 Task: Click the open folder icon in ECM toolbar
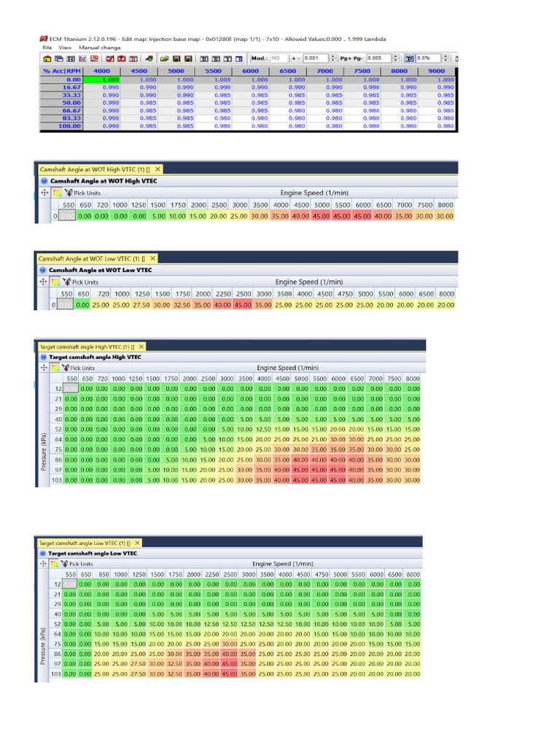coord(164,58)
